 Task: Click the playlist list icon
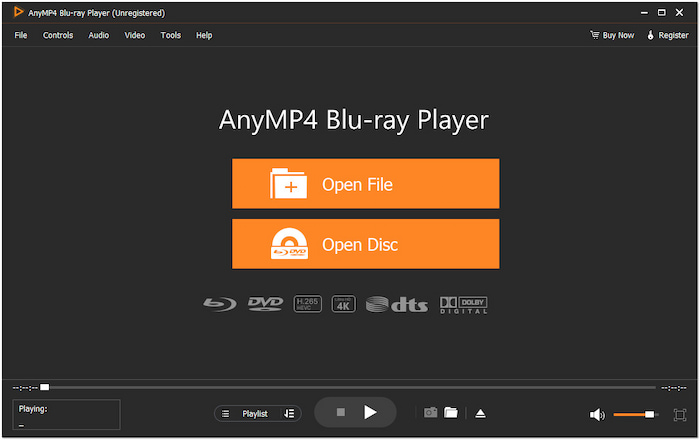(x=225, y=414)
